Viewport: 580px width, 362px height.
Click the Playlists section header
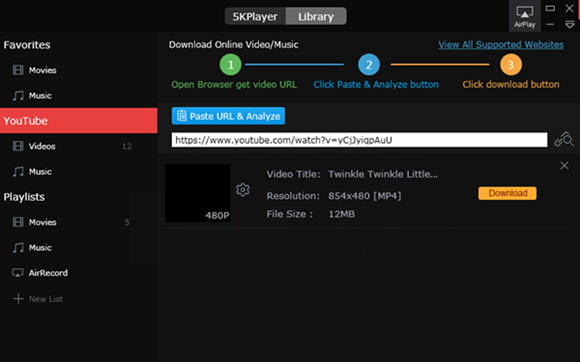(x=24, y=197)
